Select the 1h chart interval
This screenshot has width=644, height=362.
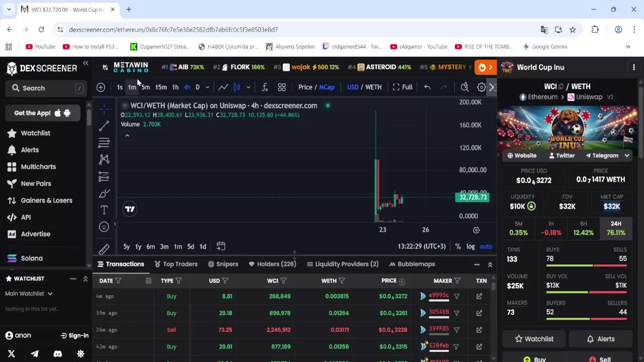[x=175, y=87]
